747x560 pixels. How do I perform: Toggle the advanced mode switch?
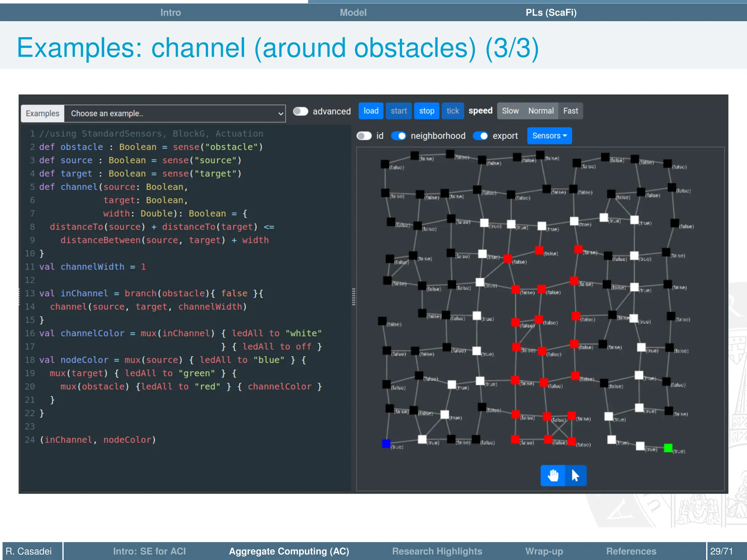301,111
